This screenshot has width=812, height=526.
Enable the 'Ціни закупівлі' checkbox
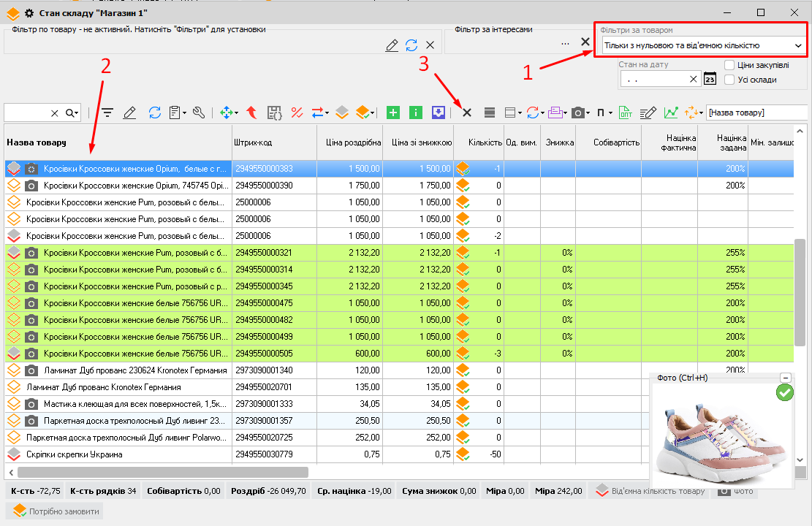click(x=729, y=65)
